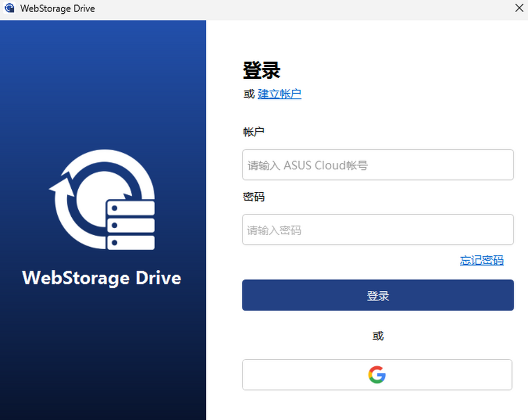Image resolution: width=528 pixels, height=420 pixels.
Task: Click the 密码 field label
Action: 254,197
